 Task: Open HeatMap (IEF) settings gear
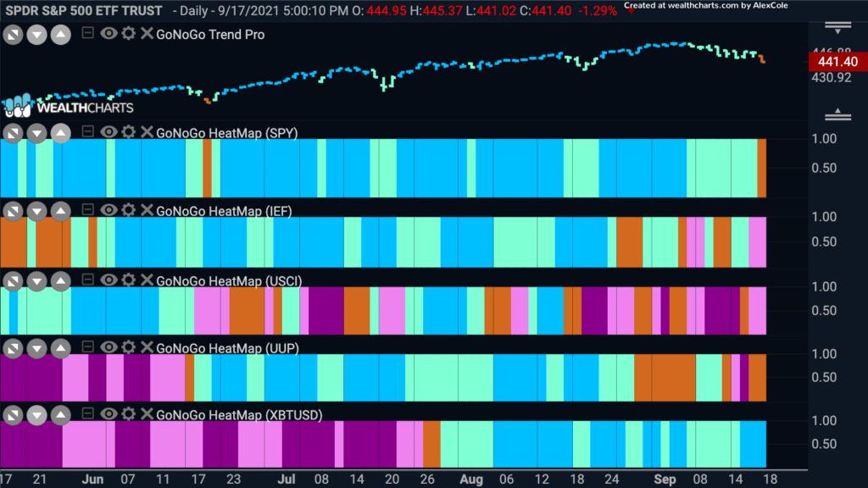click(x=129, y=210)
